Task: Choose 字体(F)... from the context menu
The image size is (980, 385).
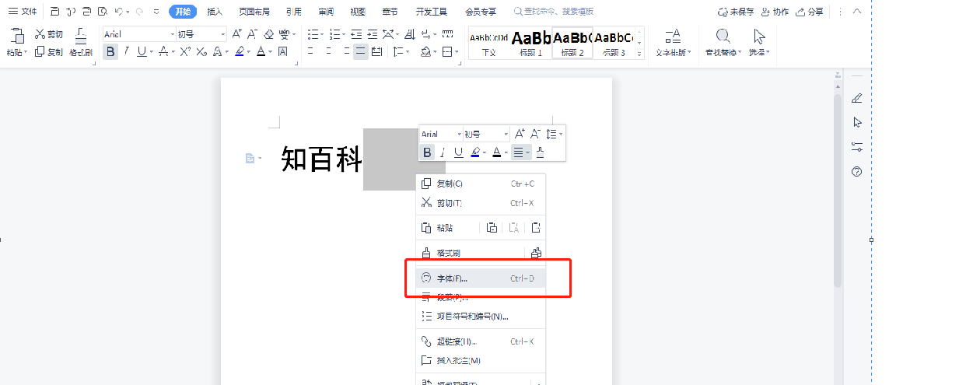Action: click(x=452, y=278)
